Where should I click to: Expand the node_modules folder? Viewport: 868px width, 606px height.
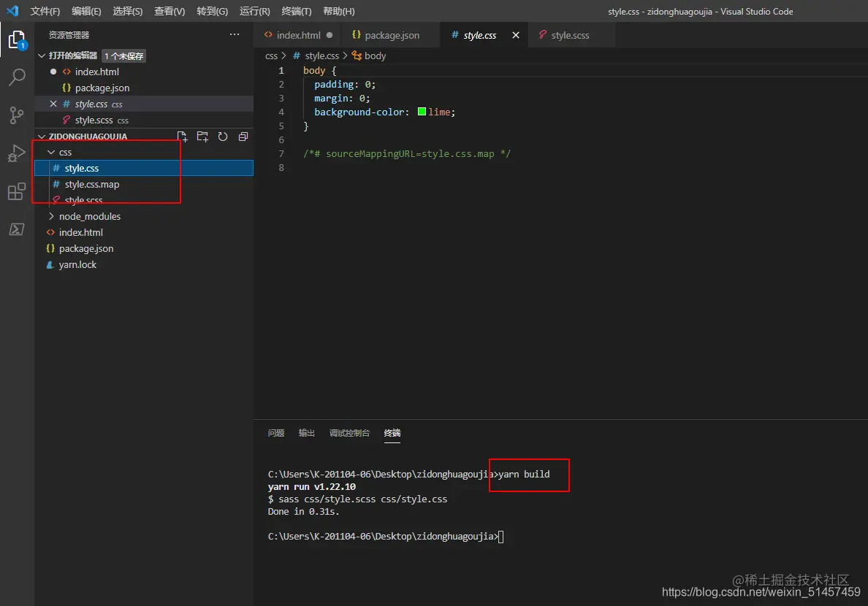(51, 216)
